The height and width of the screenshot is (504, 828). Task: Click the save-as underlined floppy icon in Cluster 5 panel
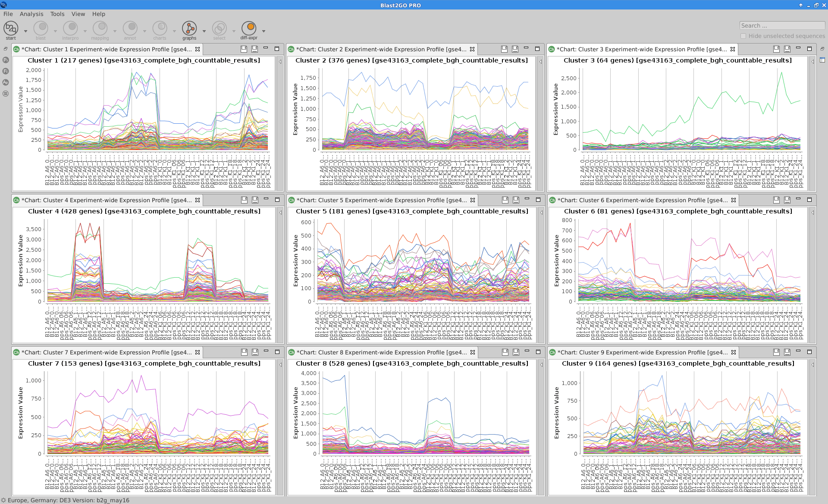click(x=516, y=200)
